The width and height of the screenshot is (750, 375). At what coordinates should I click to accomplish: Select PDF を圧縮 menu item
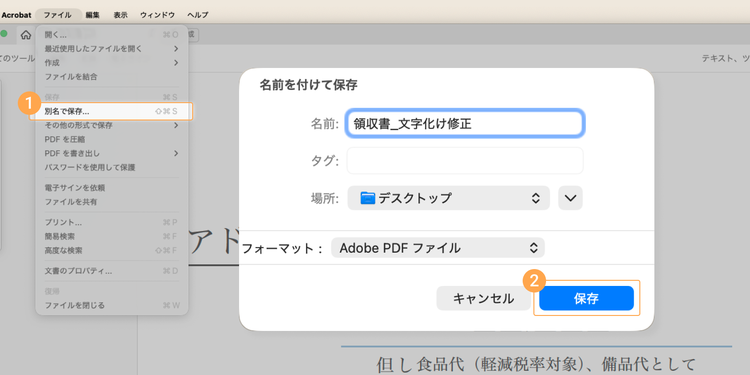click(x=112, y=139)
